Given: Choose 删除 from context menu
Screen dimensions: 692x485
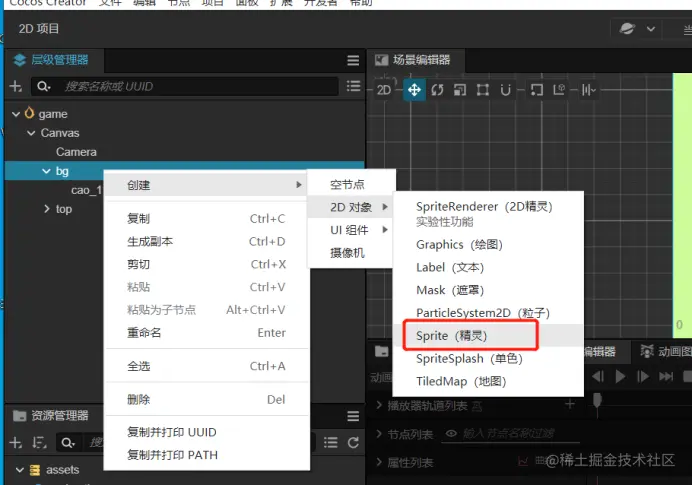Looking at the screenshot, I should click(207, 399).
